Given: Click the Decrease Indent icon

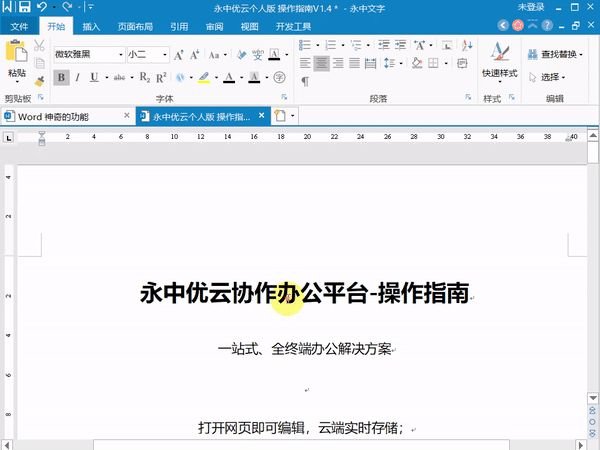Looking at the screenshot, I should tap(384, 45).
